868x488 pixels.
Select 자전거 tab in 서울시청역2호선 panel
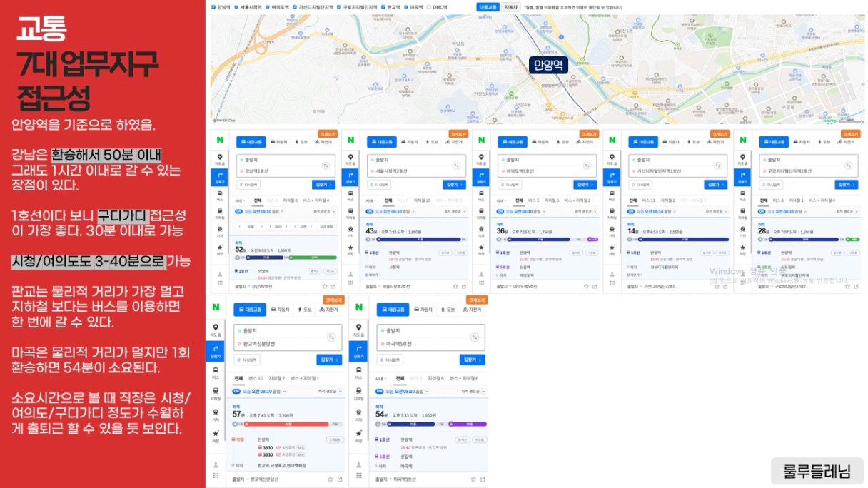(x=454, y=142)
